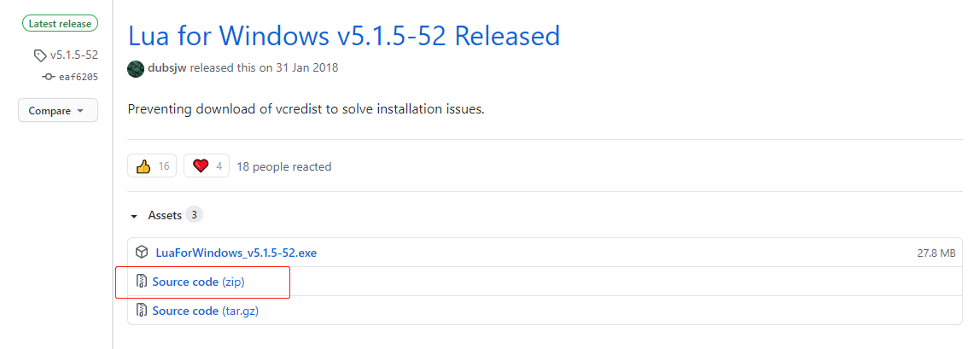
Task: Toggle the thumbs up reaction
Action: click(152, 166)
